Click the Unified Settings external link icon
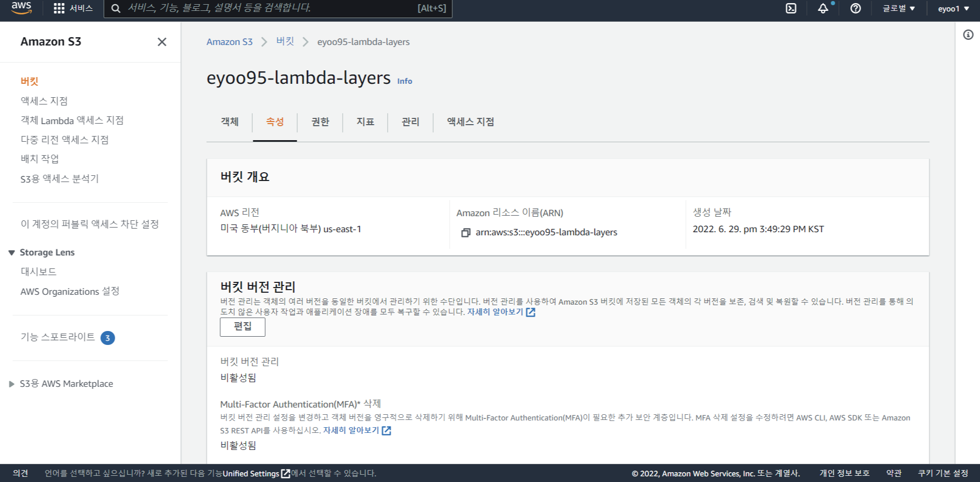980x482 pixels. 285,474
